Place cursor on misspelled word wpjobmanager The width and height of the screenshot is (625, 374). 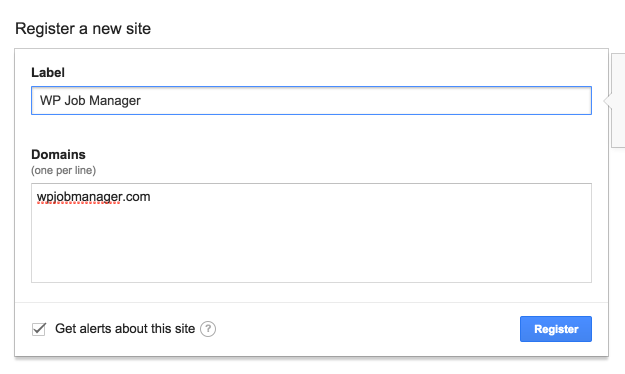(78, 197)
